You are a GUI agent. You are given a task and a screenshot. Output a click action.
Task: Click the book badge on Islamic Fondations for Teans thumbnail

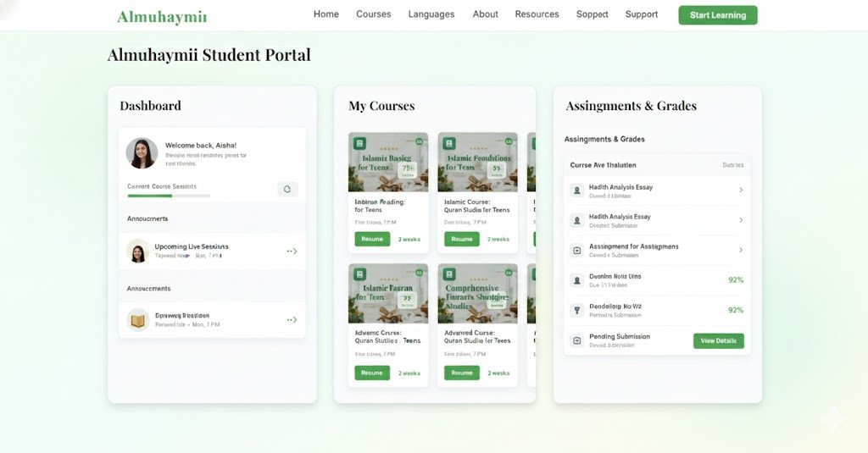[x=449, y=143]
